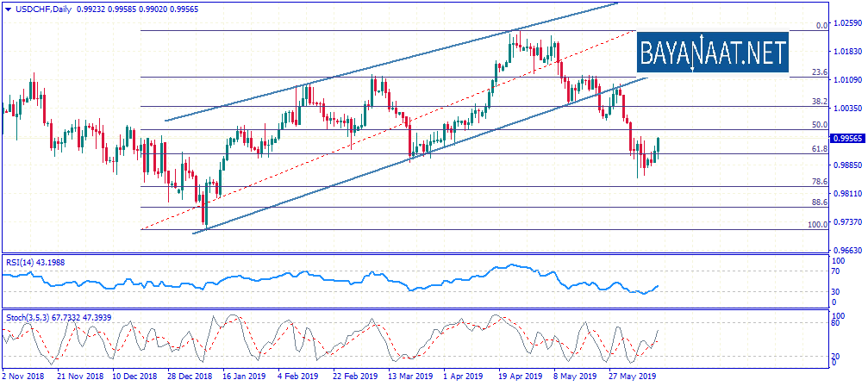
Task: Click the 38.2 Fibonacci level label
Action: (820, 101)
